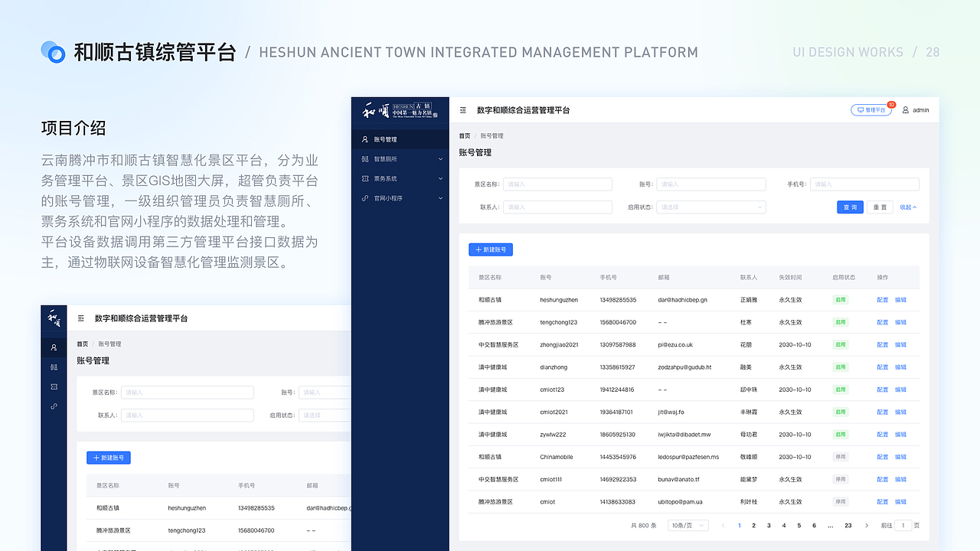This screenshot has width=980, height=551.
Task: Click 联系人 input in small window
Action: (188, 416)
